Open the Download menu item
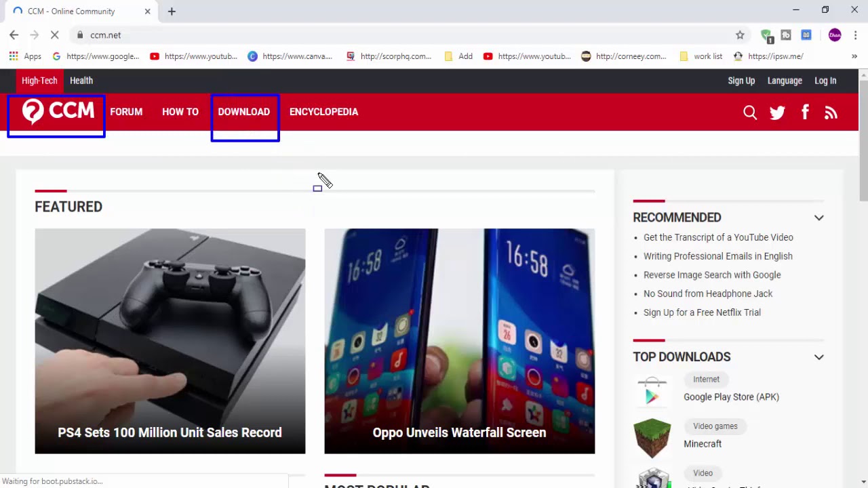 click(243, 112)
